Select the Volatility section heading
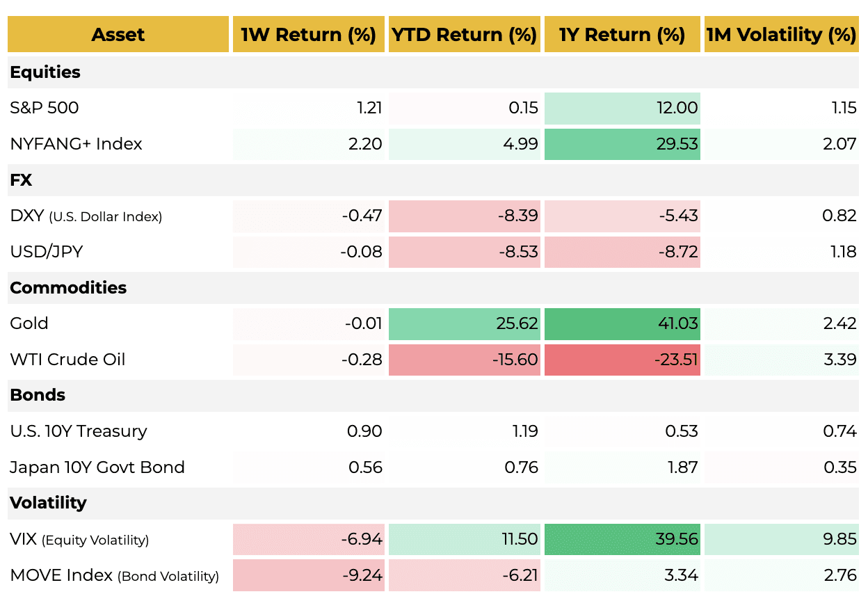 coord(49,503)
